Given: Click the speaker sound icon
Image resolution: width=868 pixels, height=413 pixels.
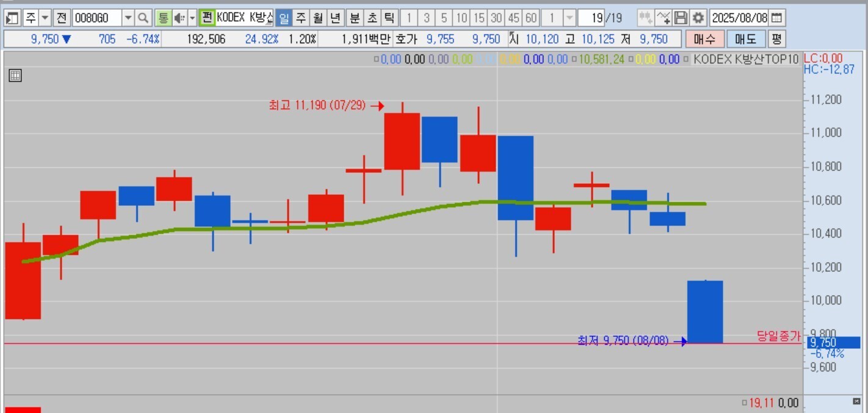Looking at the screenshot, I should click(179, 18).
